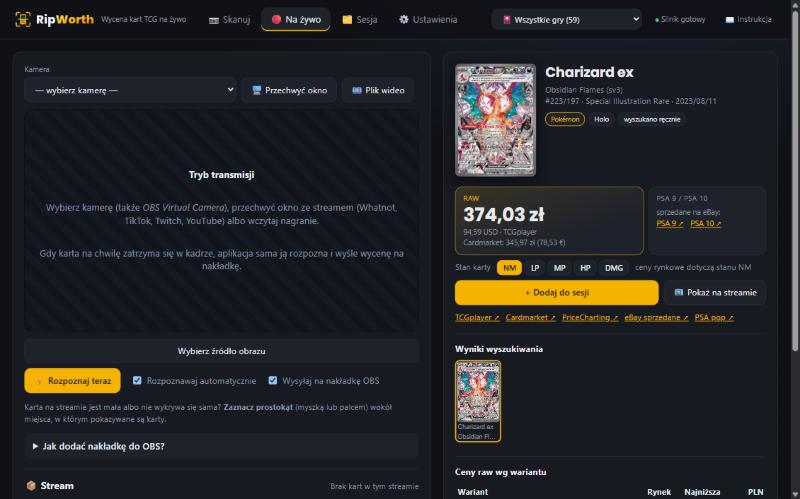Click the Sesja folder icon
The width and height of the screenshot is (800, 499).
(x=347, y=19)
